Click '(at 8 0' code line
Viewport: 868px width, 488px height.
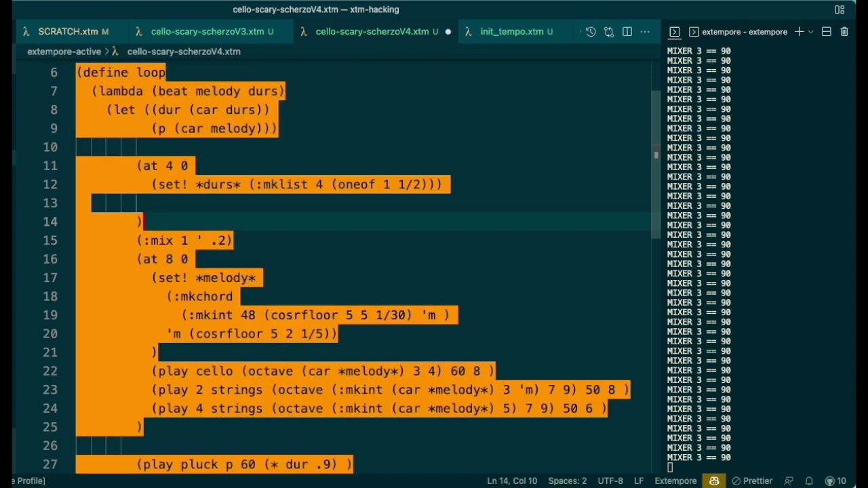(163, 259)
